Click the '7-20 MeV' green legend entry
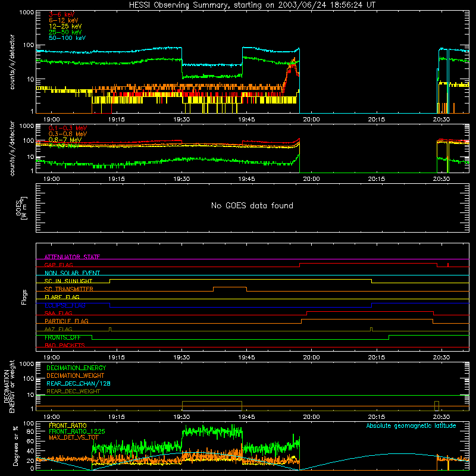The image size is (476, 476). tap(64, 146)
